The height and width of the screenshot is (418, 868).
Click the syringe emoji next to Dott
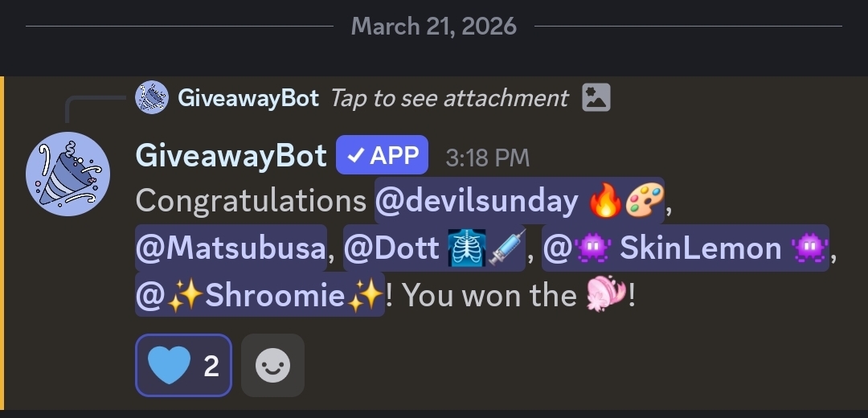point(507,248)
